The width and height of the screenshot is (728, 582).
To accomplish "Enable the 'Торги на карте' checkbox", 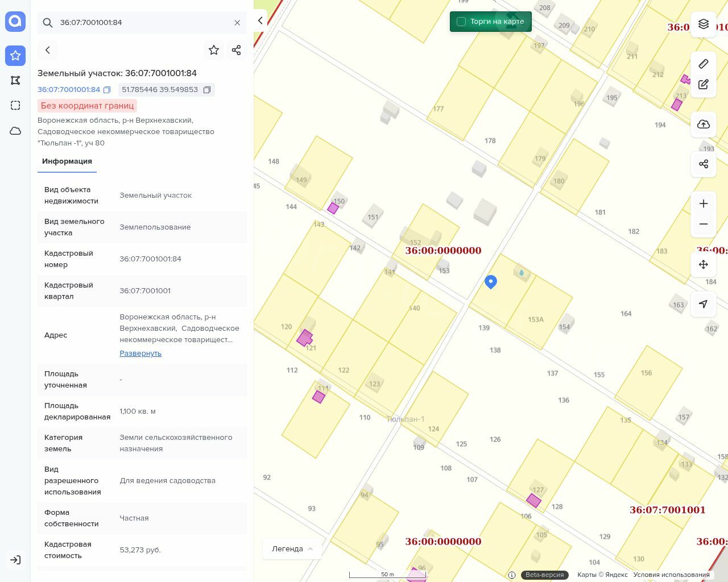I will [461, 22].
